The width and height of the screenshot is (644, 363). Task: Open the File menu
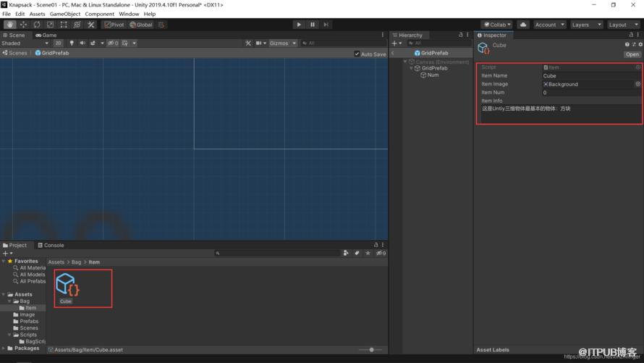[x=7, y=14]
